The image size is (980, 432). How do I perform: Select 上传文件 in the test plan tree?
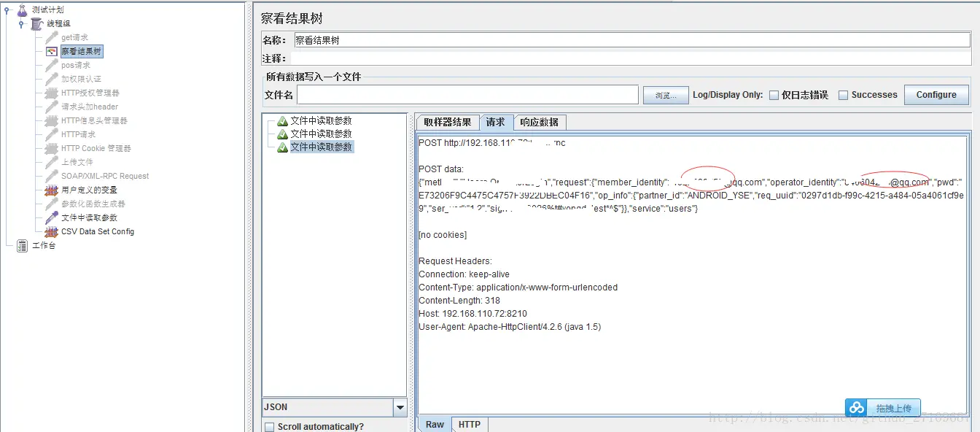[x=77, y=163]
